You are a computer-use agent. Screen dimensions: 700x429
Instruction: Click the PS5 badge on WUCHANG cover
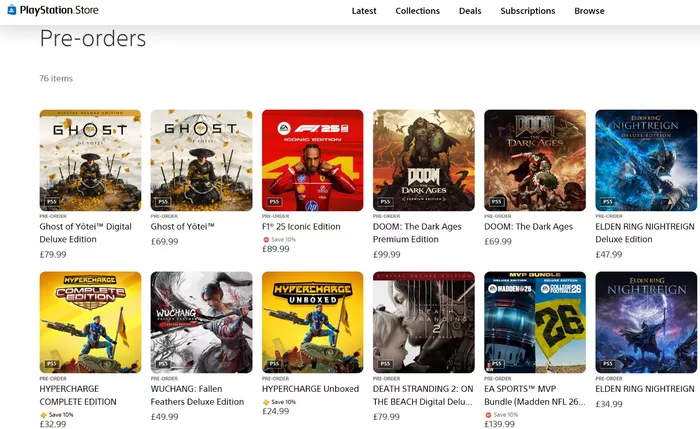163,364
